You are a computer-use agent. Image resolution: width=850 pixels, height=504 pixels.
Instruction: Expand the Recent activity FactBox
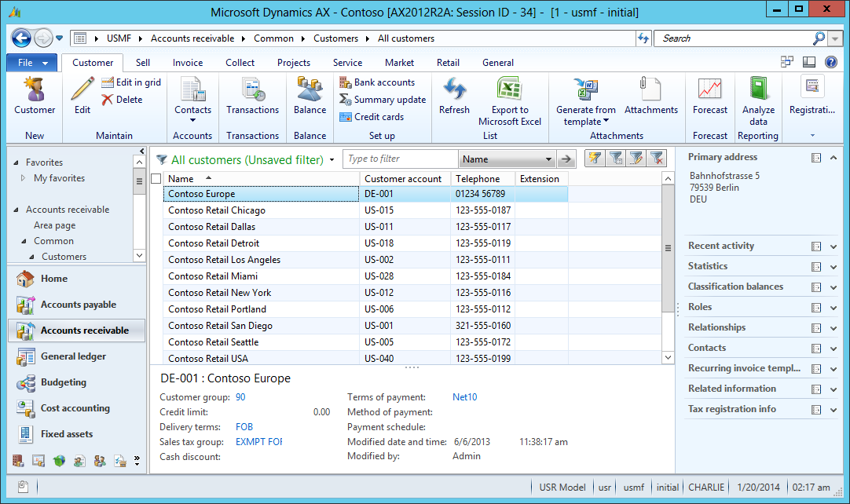834,247
